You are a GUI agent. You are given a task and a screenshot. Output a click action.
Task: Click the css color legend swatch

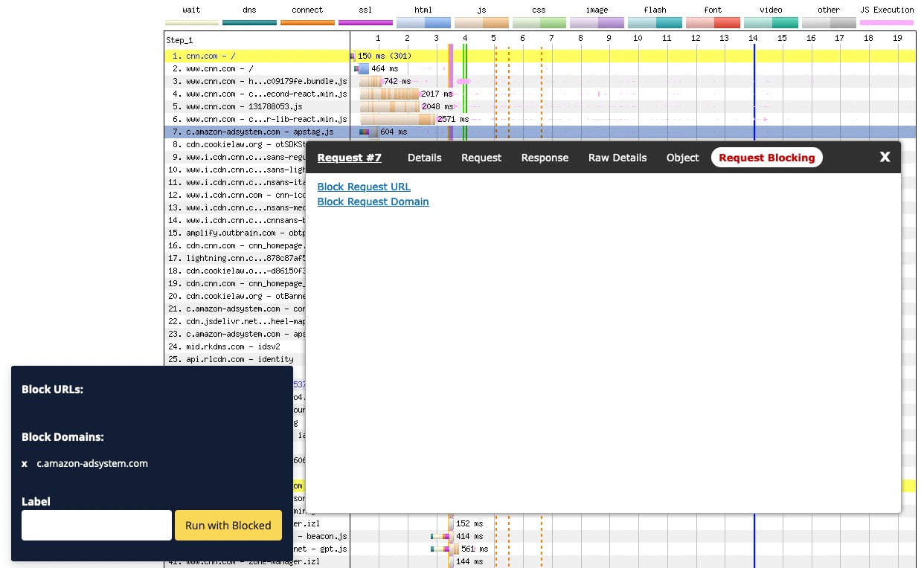tap(539, 23)
